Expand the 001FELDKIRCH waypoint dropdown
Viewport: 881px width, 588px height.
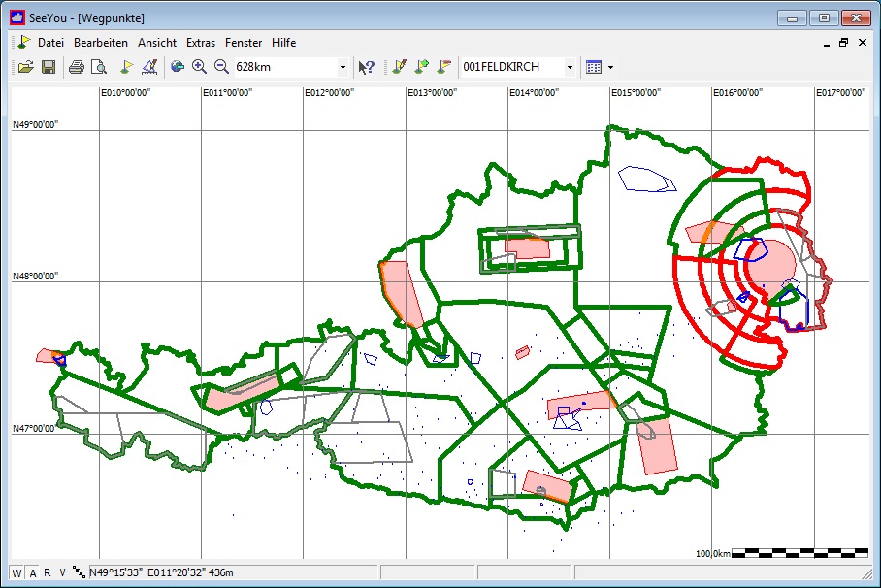[x=570, y=67]
